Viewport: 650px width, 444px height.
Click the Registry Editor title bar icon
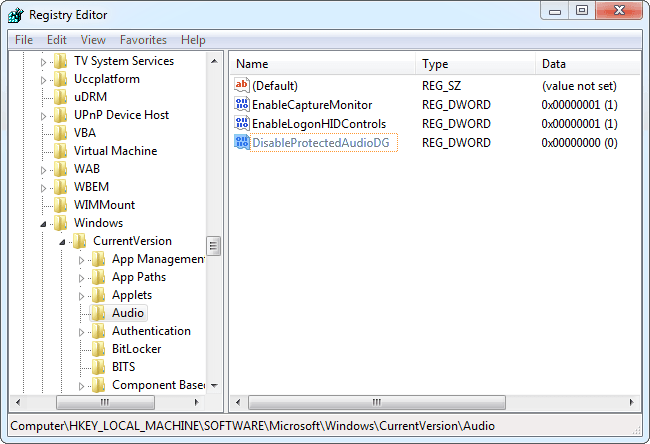[x=16, y=15]
